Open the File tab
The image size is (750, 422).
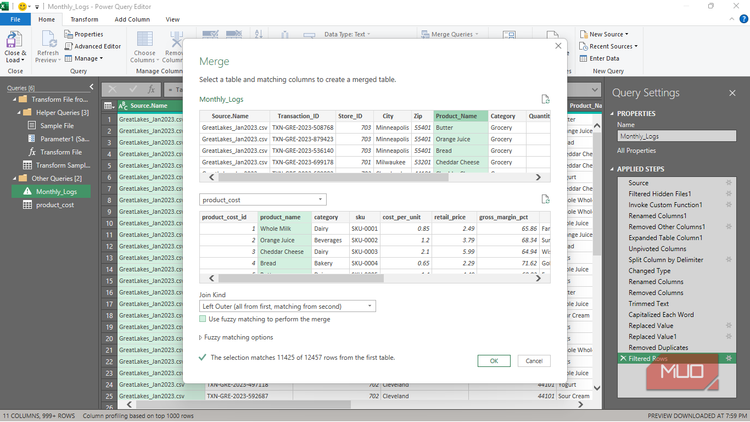(x=15, y=20)
